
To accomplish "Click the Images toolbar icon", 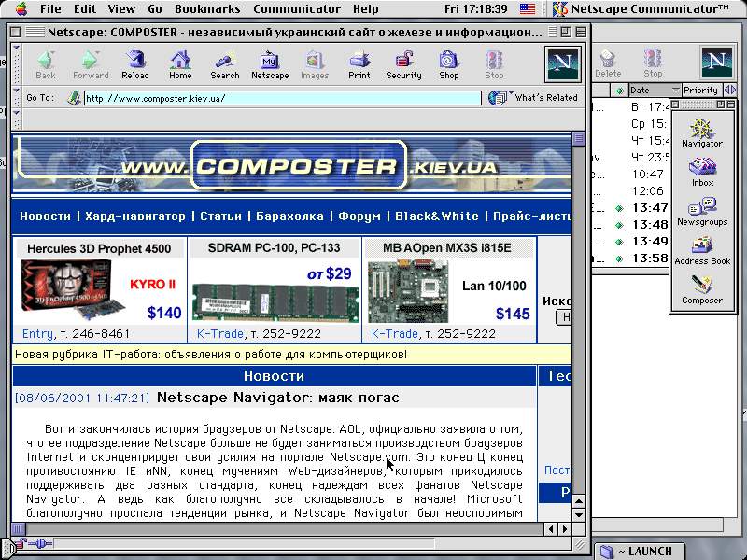I will (x=315, y=64).
